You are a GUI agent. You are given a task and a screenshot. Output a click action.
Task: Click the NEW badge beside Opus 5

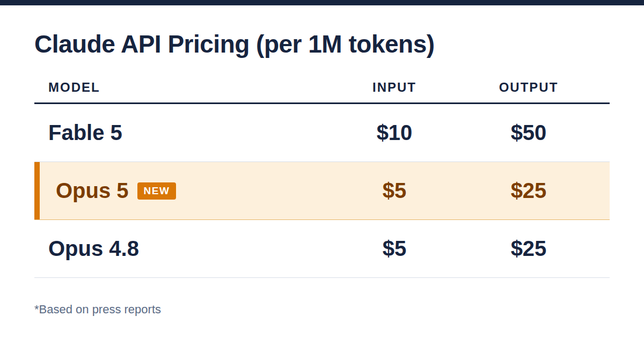click(x=157, y=191)
